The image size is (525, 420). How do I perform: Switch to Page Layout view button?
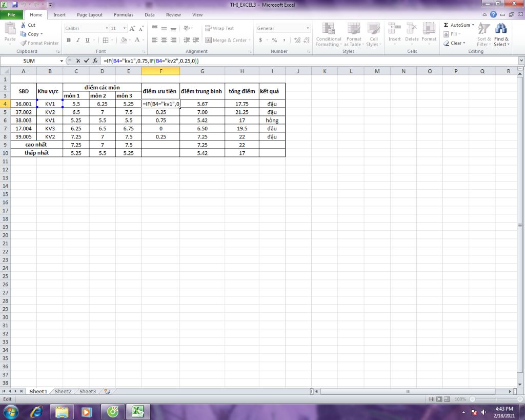tap(439, 399)
